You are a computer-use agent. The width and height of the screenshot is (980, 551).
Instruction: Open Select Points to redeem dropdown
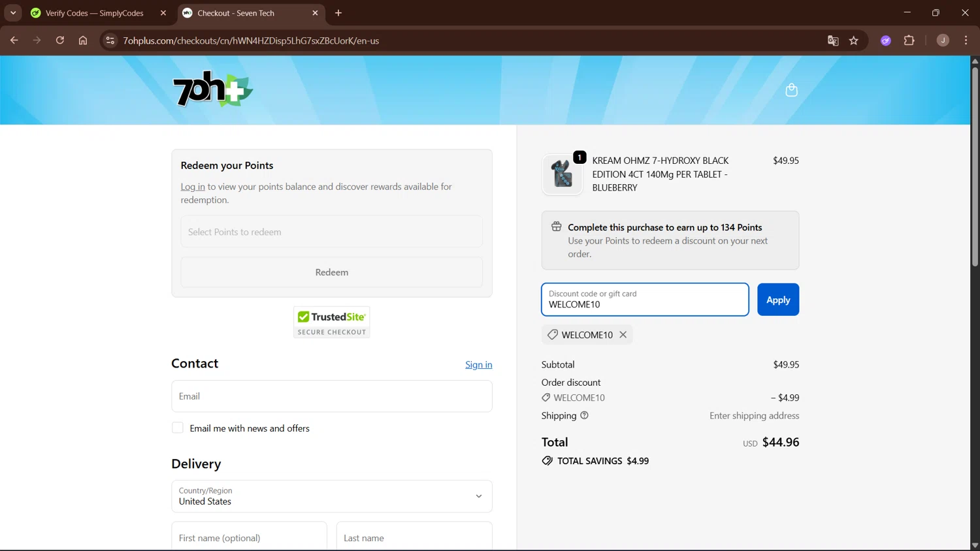tap(332, 232)
